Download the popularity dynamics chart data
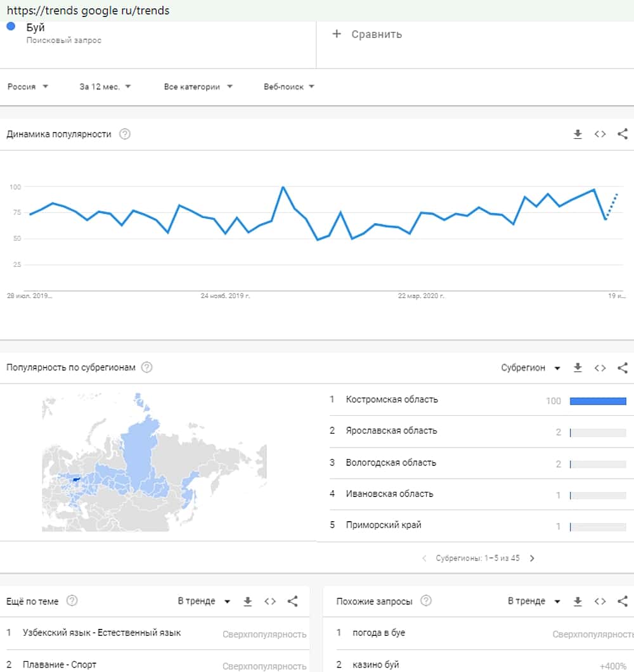 click(x=578, y=134)
